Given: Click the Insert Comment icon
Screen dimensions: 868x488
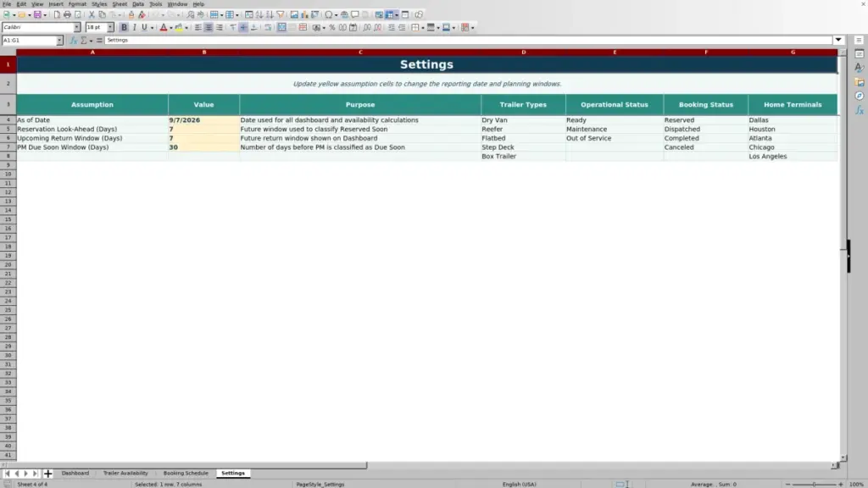Looking at the screenshot, I should tap(355, 14).
